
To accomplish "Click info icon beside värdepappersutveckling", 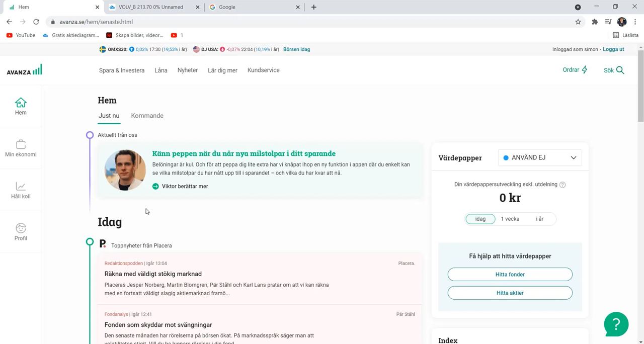I will [562, 185].
